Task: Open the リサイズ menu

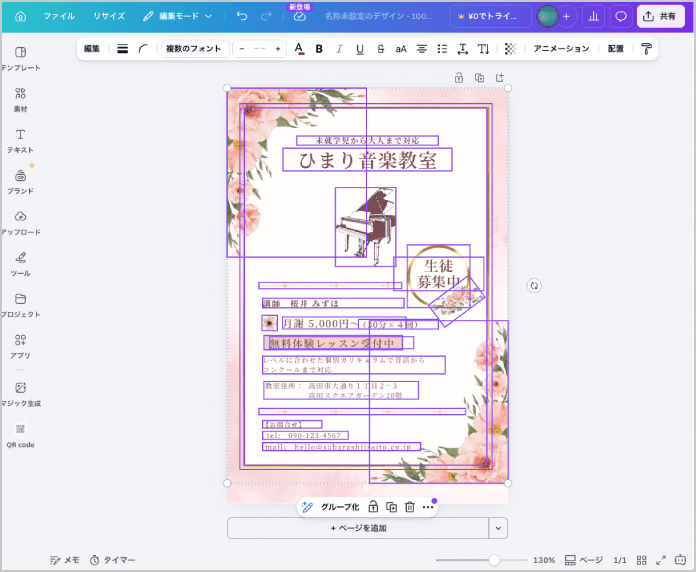Action: point(109,16)
